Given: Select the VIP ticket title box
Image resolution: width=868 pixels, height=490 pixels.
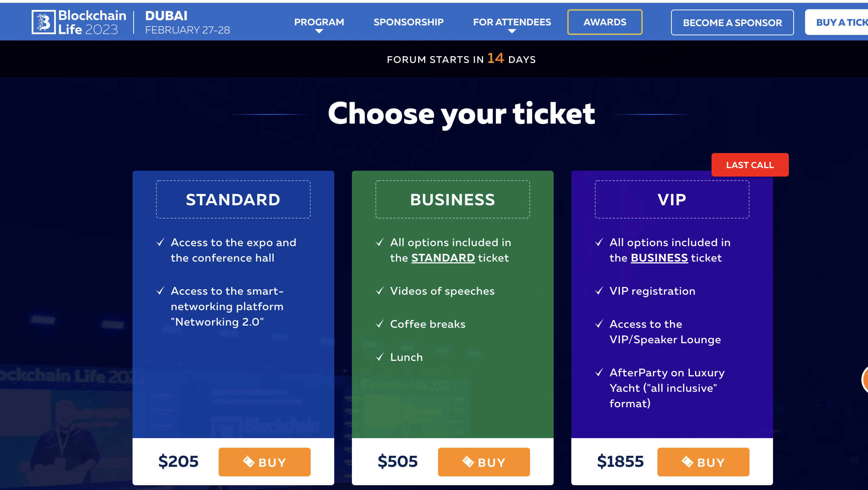Looking at the screenshot, I should (x=672, y=199).
